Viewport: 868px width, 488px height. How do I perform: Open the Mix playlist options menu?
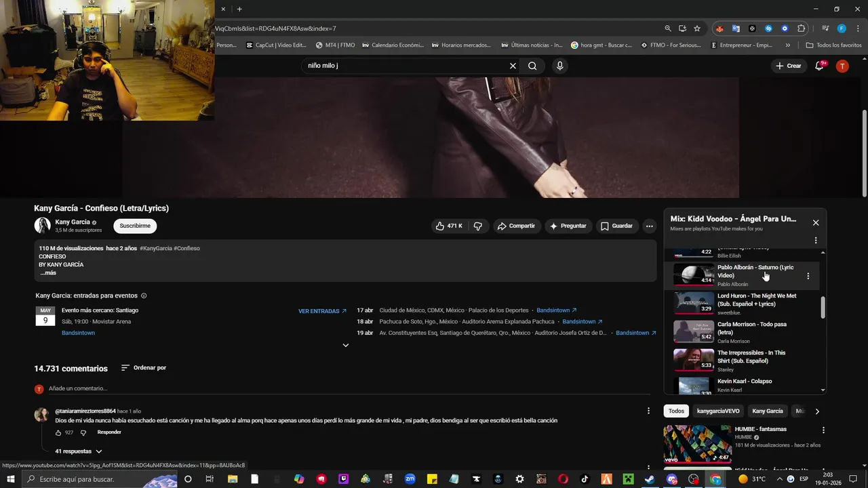[816, 240]
